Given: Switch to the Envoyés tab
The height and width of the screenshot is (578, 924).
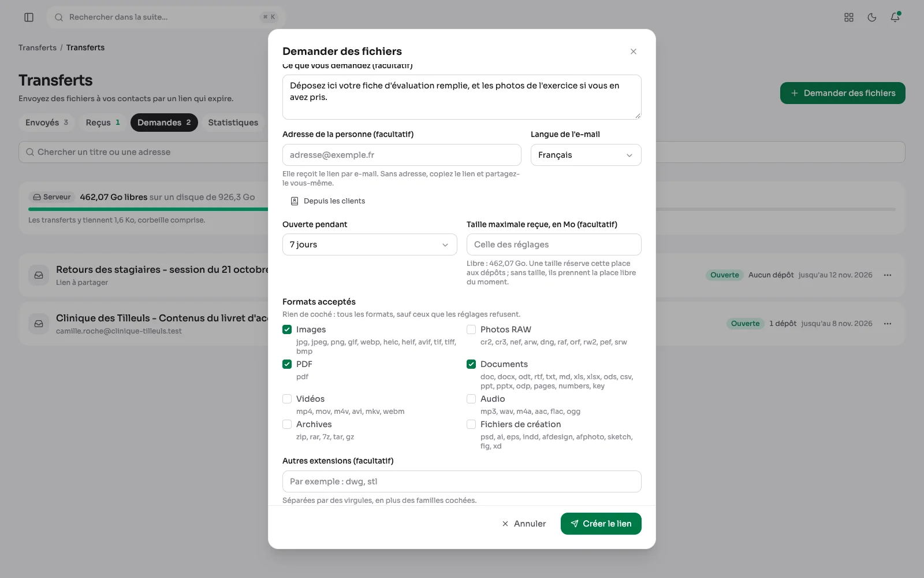Looking at the screenshot, I should (47, 123).
